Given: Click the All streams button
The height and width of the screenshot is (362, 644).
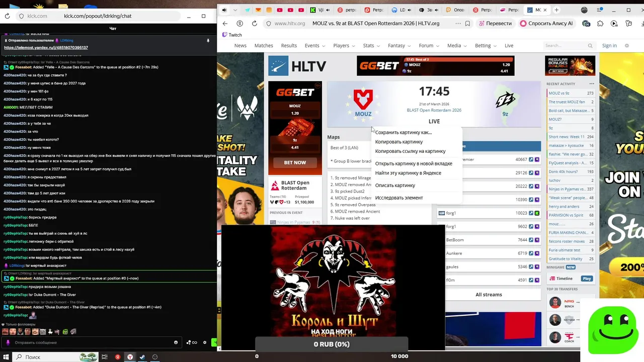Looking at the screenshot, I should click(489, 295).
